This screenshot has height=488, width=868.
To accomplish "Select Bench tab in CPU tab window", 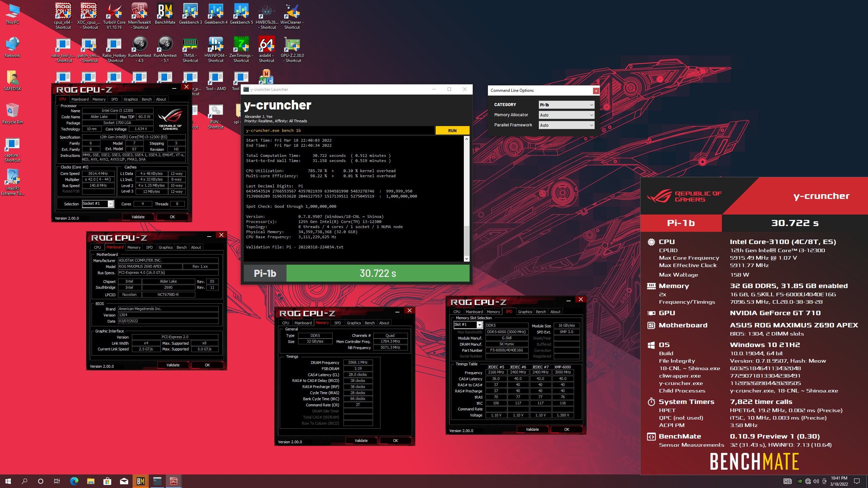I will click(146, 99).
